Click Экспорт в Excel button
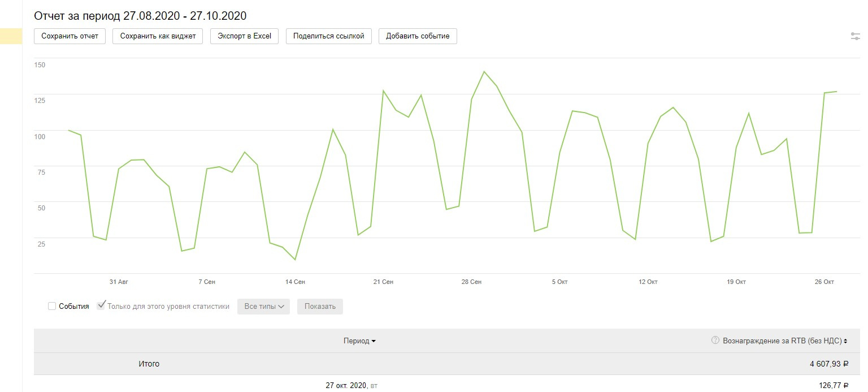 coord(245,36)
